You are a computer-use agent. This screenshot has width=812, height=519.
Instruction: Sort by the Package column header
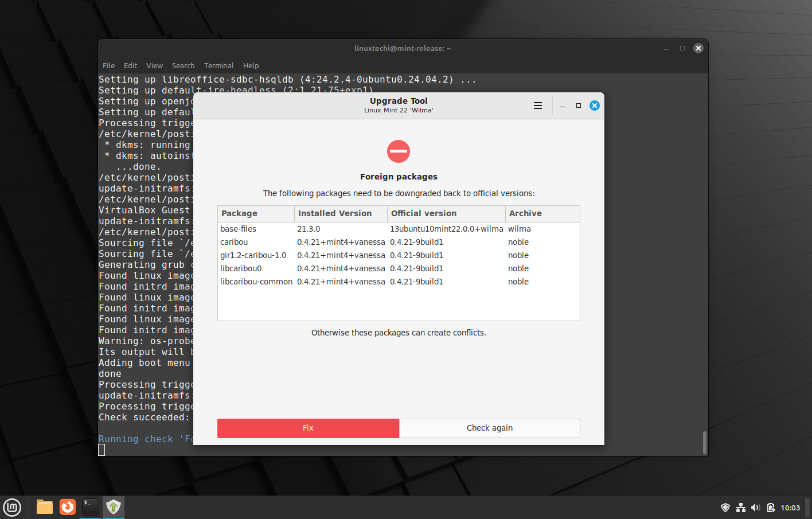click(x=256, y=213)
